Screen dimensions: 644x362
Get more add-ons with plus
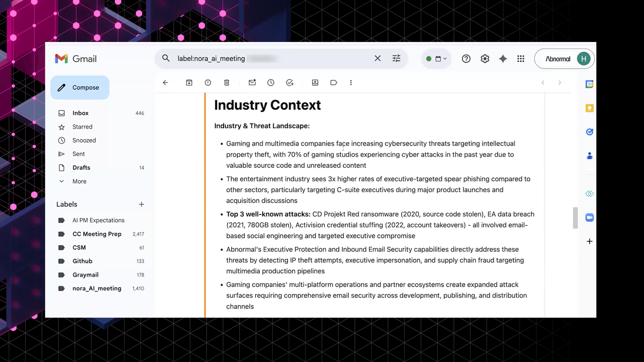click(589, 241)
